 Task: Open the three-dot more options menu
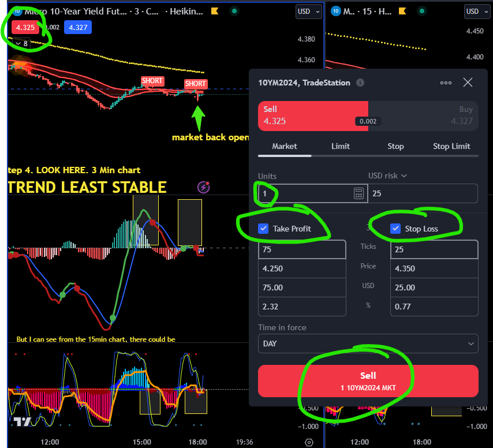click(446, 83)
